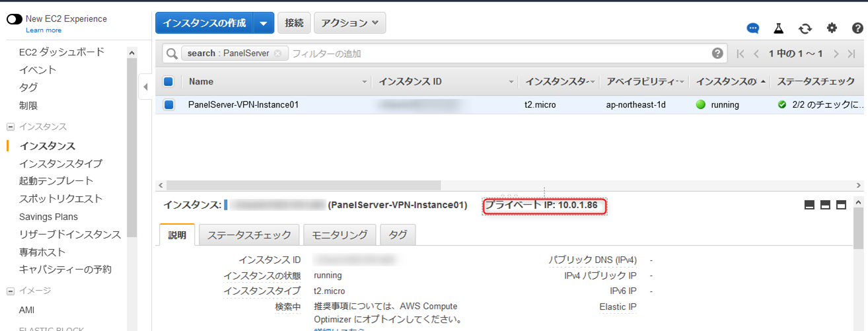Open 起動テンプレート in sidebar
Viewport: 868px width, 331px height.
click(x=56, y=180)
